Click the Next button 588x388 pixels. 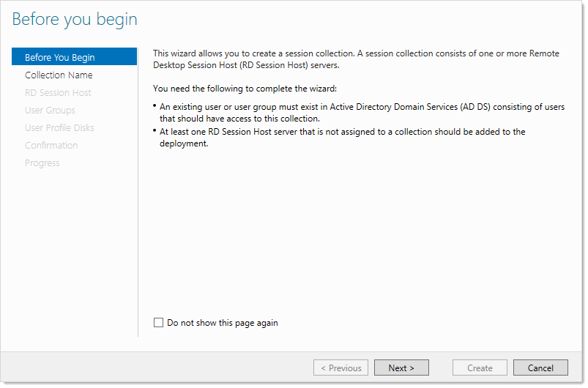coord(401,368)
